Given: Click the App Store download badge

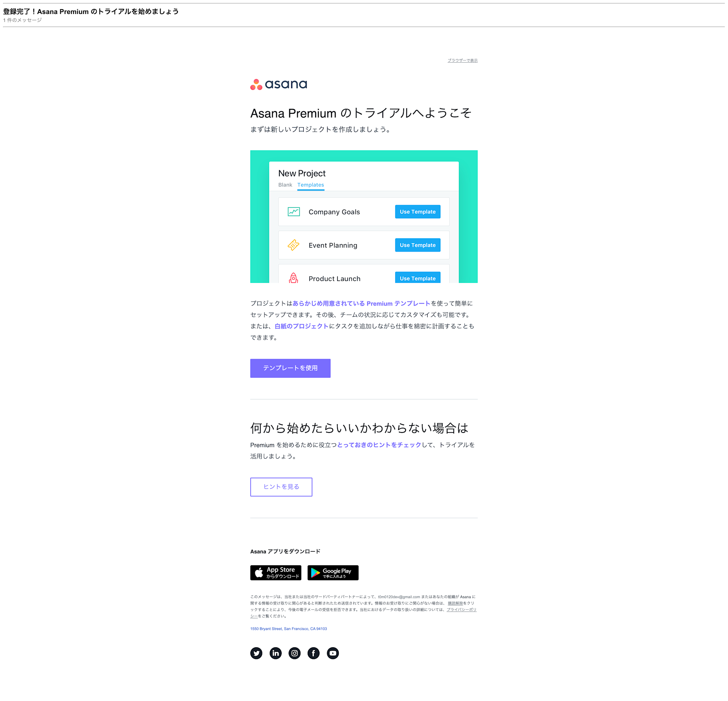Looking at the screenshot, I should click(x=276, y=573).
